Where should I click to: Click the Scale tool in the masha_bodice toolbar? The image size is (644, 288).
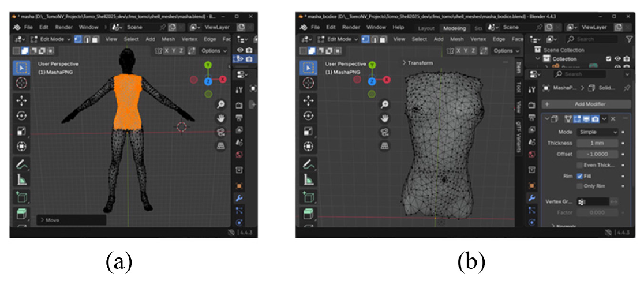coord(308,131)
